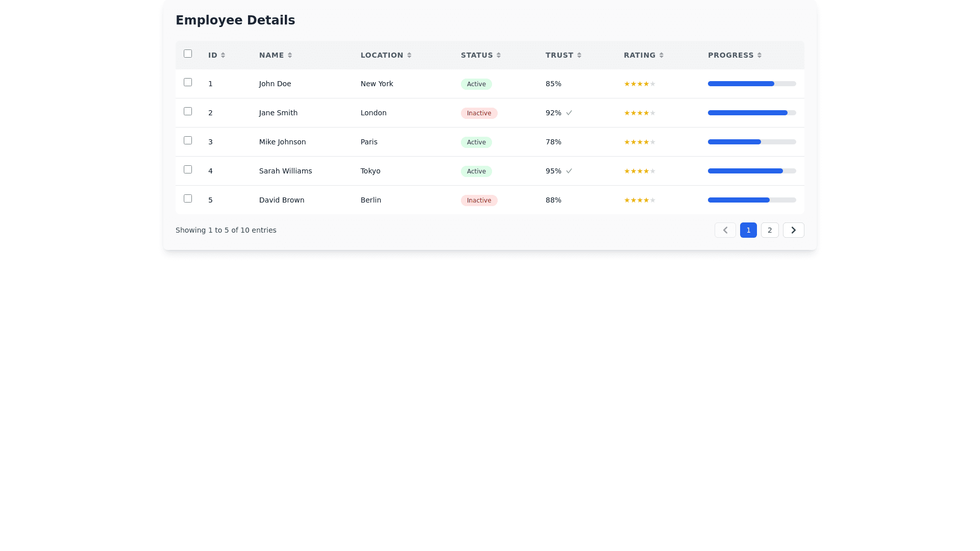The width and height of the screenshot is (980, 551).
Task: Sort table by Status column arrows
Action: click(498, 55)
